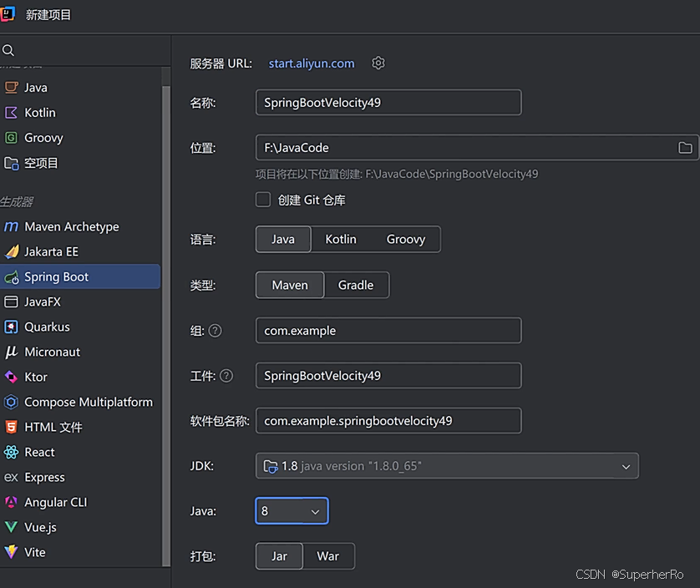Image resolution: width=700 pixels, height=588 pixels.
Task: Open server URL settings gear
Action: tap(378, 63)
